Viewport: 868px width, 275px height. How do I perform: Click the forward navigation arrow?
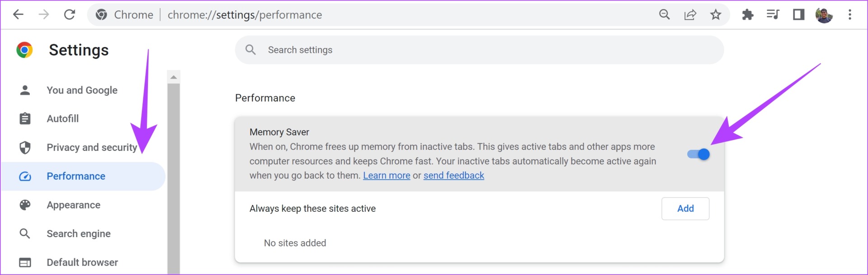tap(44, 14)
